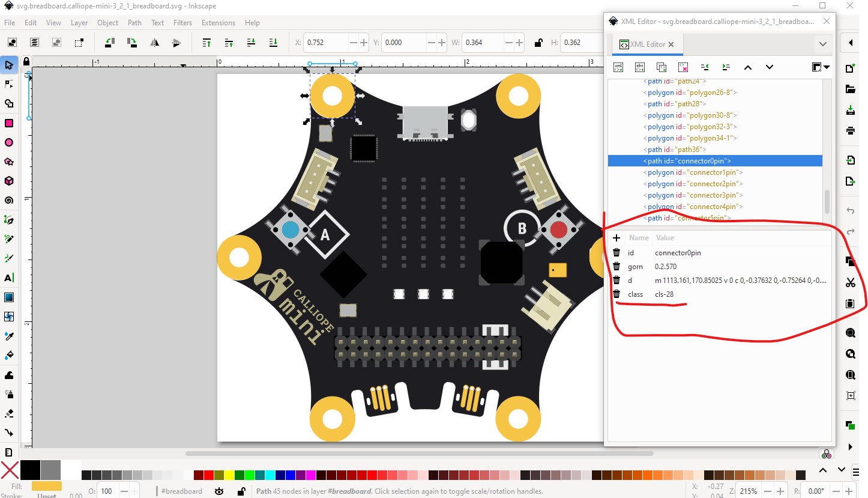Raise selection to top
868x498 pixels.
206,43
